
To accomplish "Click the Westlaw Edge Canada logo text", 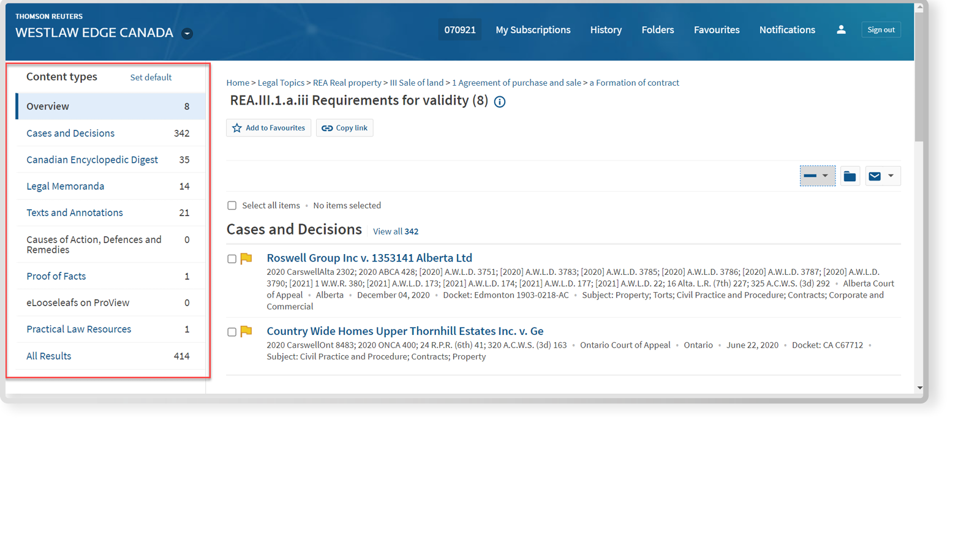I will pos(94,32).
